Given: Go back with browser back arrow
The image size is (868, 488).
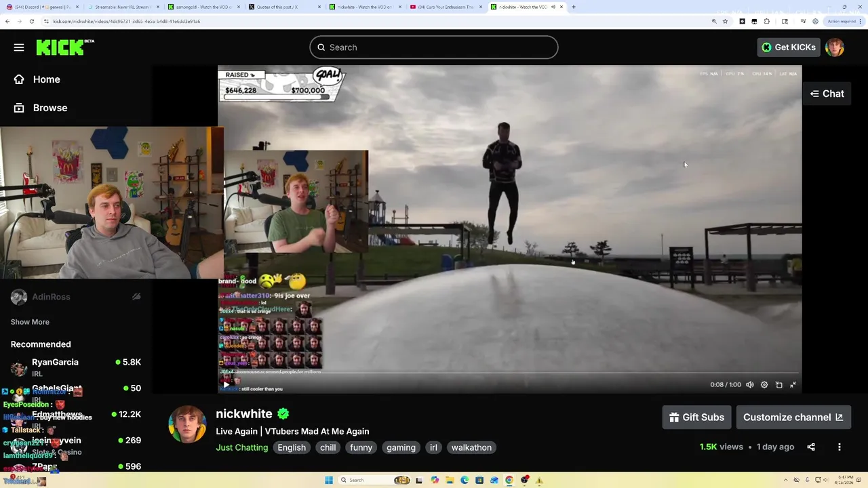Looking at the screenshot, I should click(x=7, y=21).
